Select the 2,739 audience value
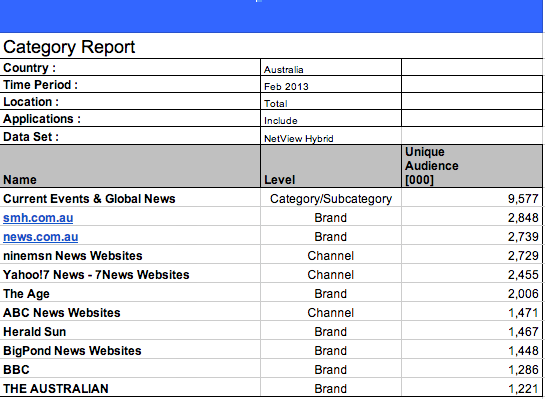Screen dimensions: 545x399 [x=523, y=237]
